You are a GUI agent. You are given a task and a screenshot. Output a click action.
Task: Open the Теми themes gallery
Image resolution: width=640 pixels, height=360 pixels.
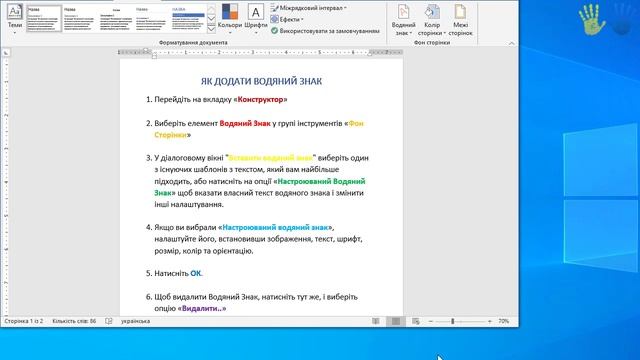15,18
